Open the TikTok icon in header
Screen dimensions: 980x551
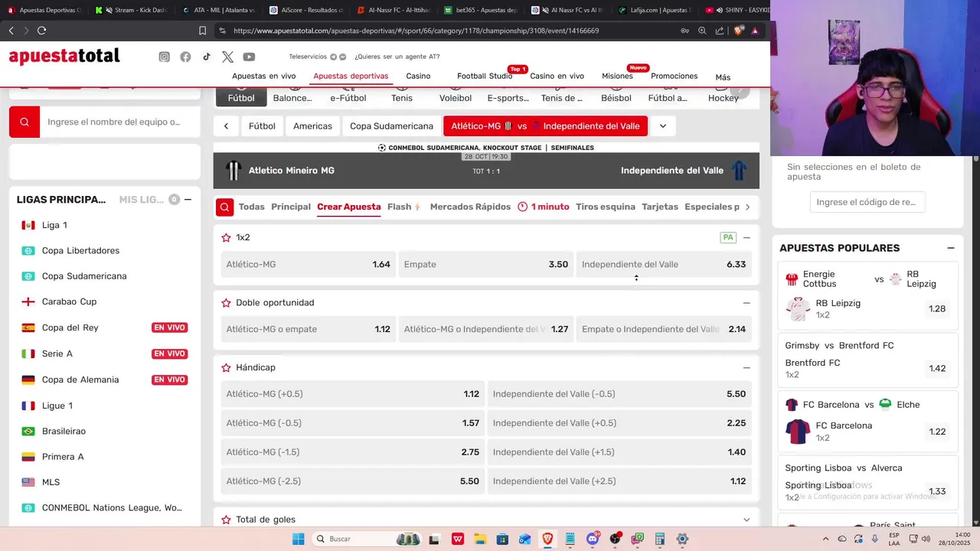(207, 57)
